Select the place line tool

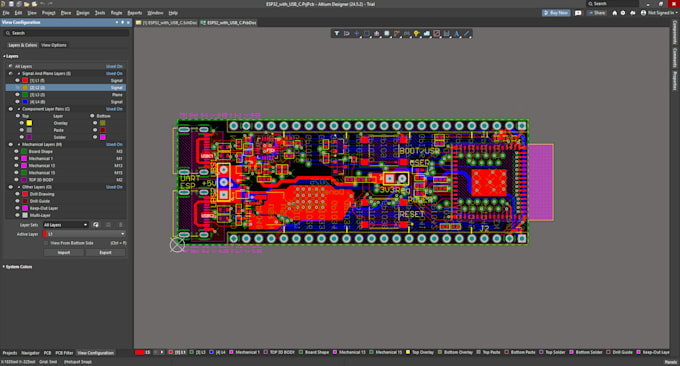point(467,33)
